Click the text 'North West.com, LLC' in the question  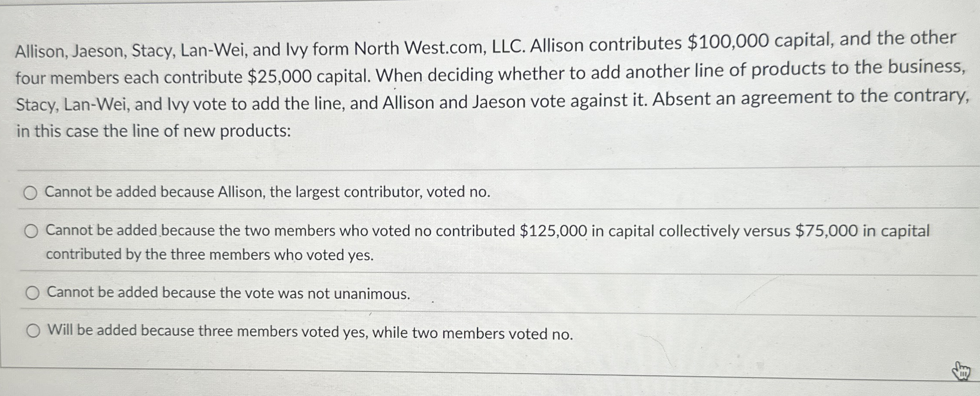433,48
